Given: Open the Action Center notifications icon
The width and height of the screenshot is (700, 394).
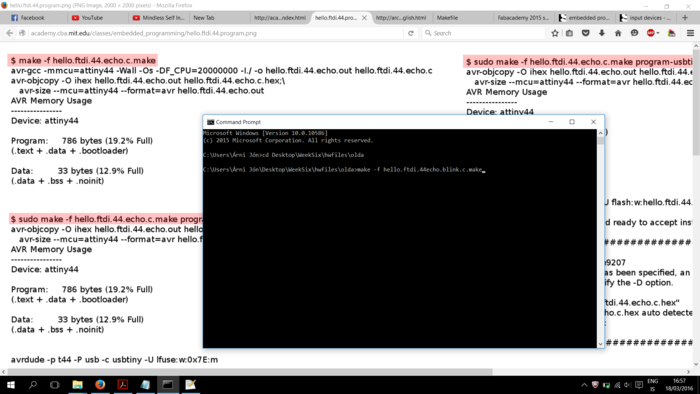Looking at the screenshot, I should (639, 385).
